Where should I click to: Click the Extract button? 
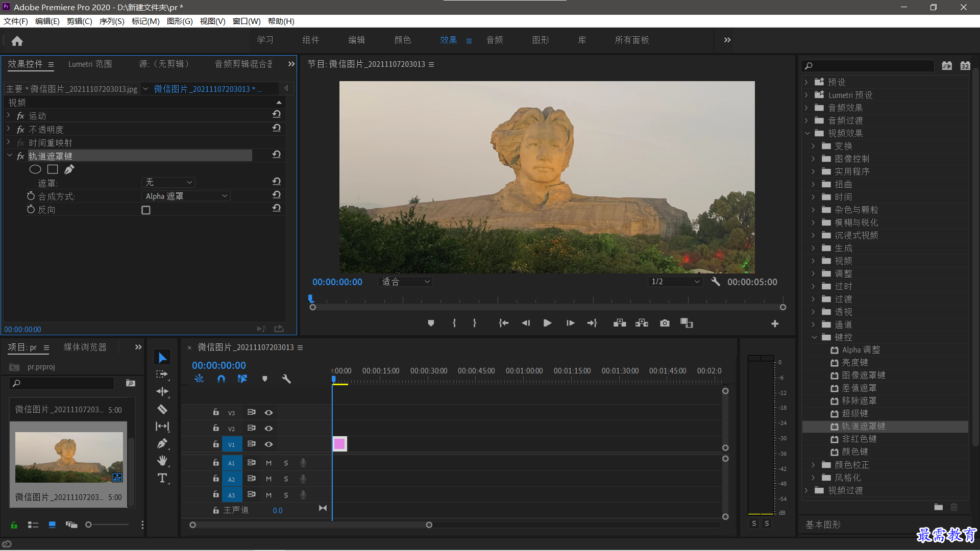(x=642, y=323)
